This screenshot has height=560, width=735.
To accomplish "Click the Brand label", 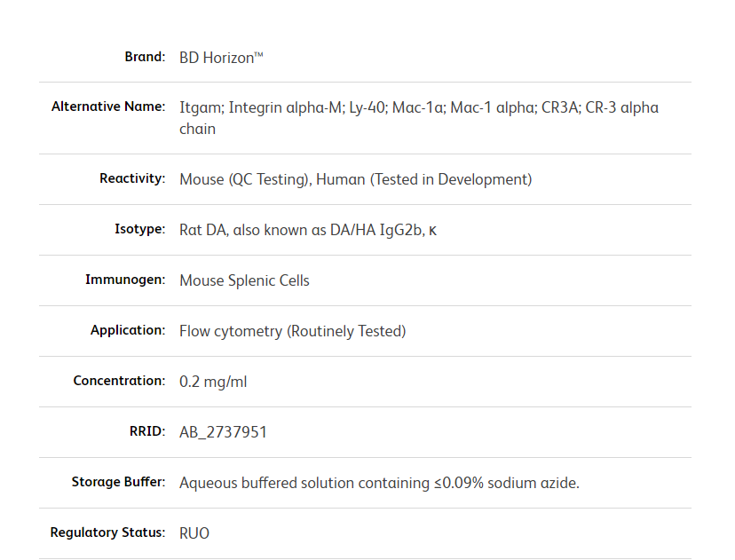I will (x=144, y=57).
